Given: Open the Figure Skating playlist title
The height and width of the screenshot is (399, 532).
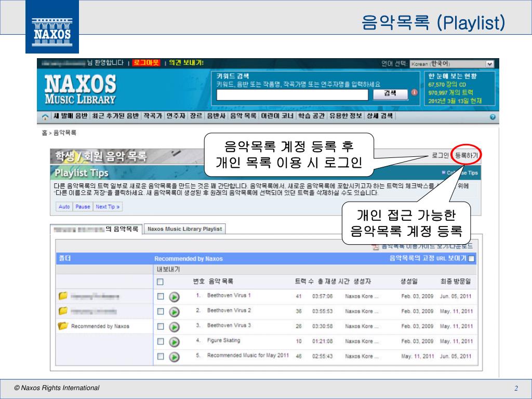Looking at the screenshot, I should point(223,340).
